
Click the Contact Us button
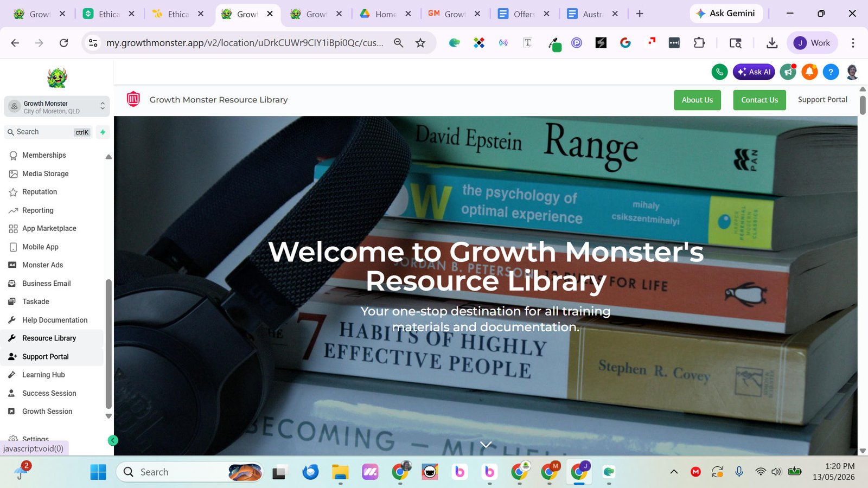(x=759, y=100)
